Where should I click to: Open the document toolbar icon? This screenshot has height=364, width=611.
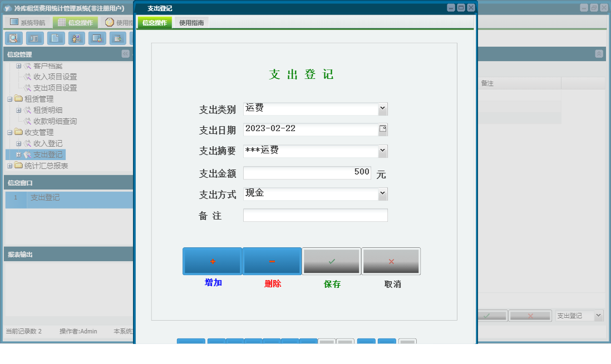click(x=55, y=38)
